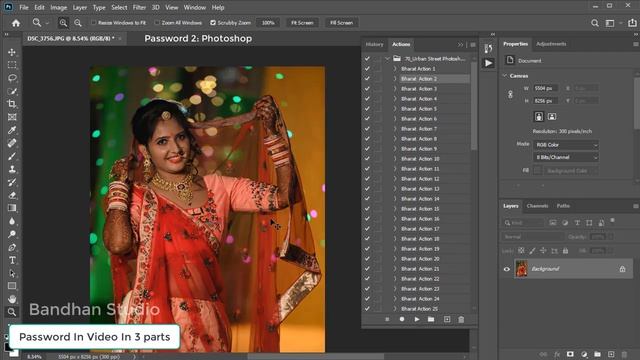This screenshot has width=640, height=360.
Task: Create a new action
Action: click(447, 319)
